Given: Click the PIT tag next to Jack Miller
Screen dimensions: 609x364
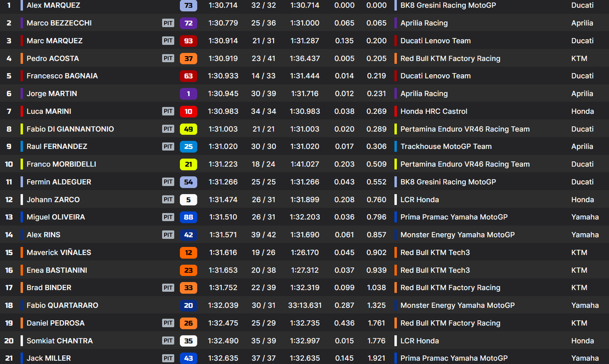Looking at the screenshot, I should tap(168, 358).
